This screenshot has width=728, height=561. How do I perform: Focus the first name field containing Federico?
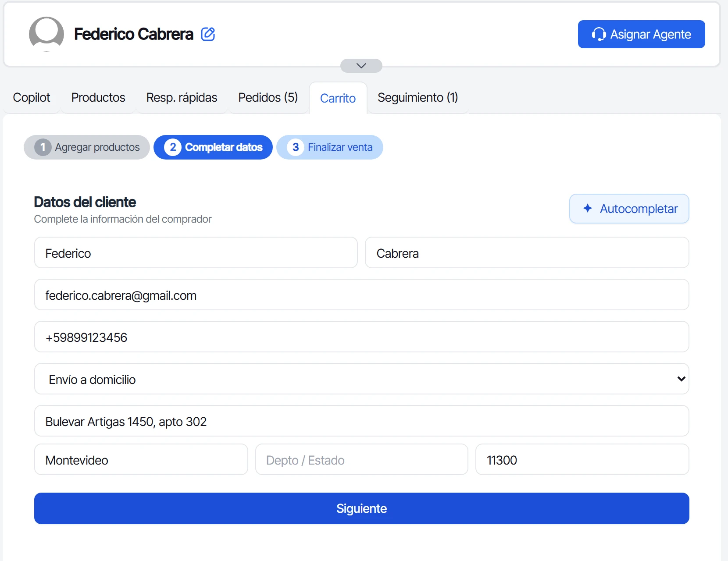(196, 252)
